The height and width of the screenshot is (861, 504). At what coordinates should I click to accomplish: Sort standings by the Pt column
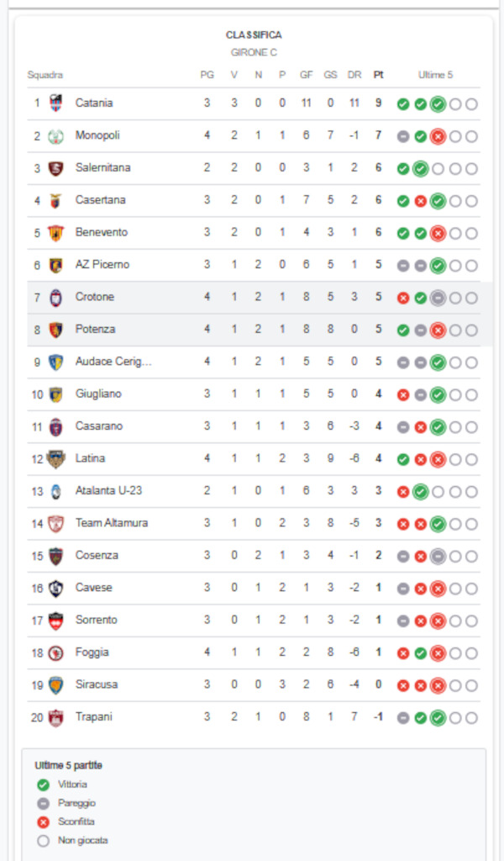pyautogui.click(x=379, y=75)
